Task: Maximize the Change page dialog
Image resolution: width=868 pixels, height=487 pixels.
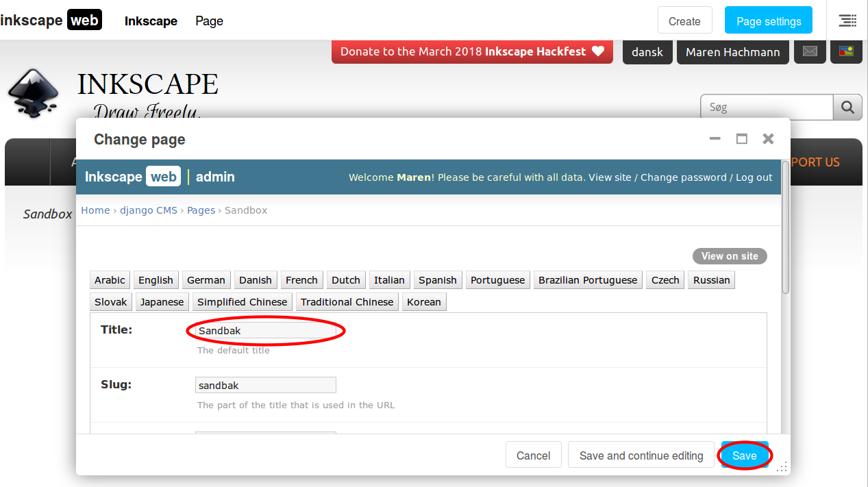Action: [741, 139]
